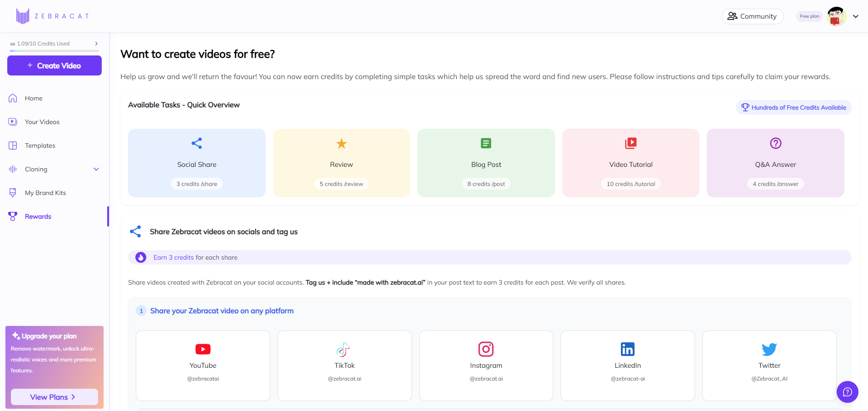
Task: Expand the credits used chevron
Action: 96,44
